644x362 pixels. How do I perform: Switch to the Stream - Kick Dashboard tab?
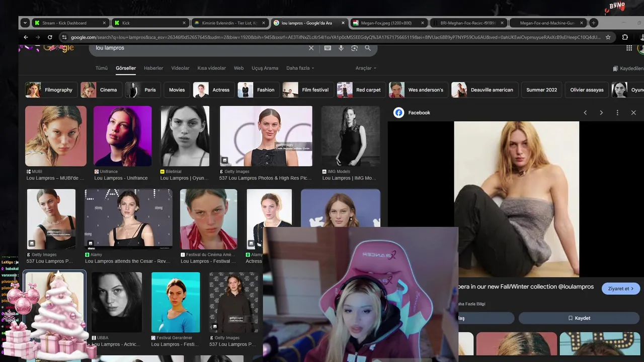click(70, 23)
